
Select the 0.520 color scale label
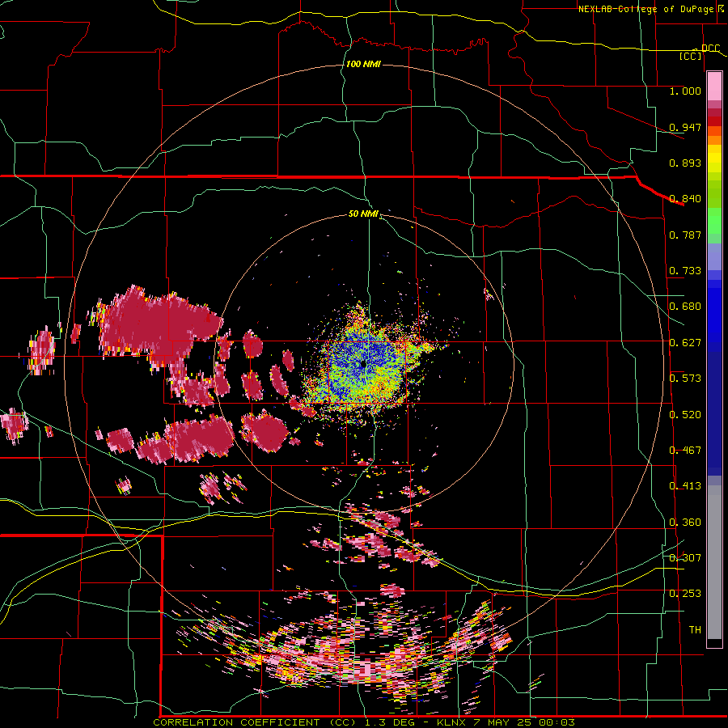(685, 415)
